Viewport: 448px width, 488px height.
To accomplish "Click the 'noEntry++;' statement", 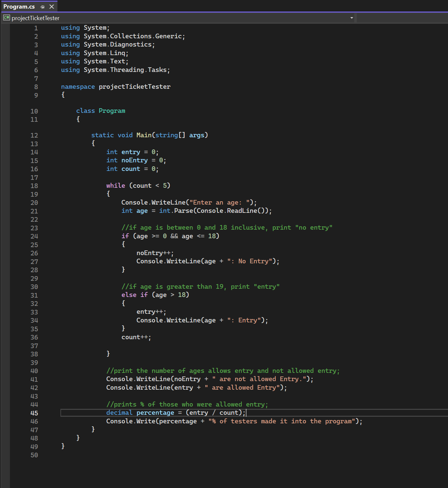I will [155, 253].
